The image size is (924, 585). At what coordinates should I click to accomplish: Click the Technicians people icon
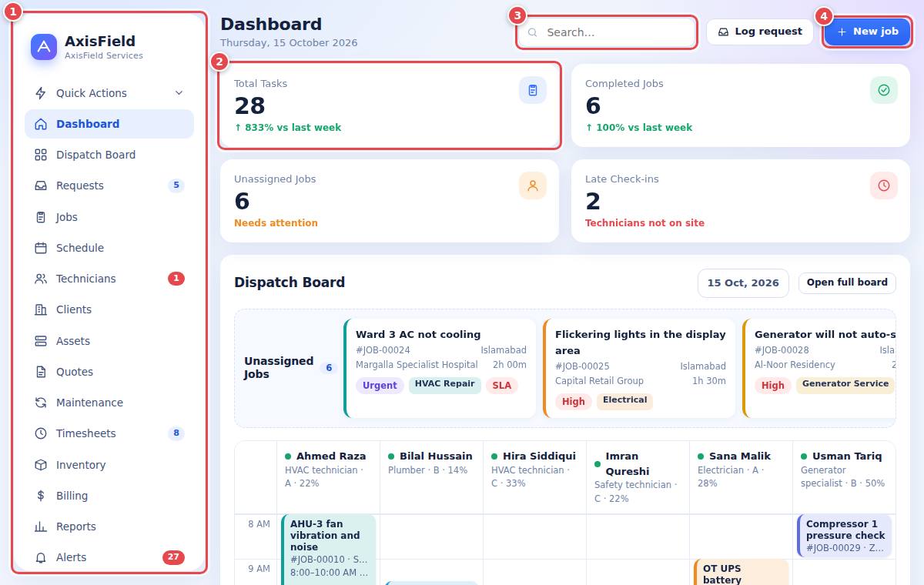[41, 279]
